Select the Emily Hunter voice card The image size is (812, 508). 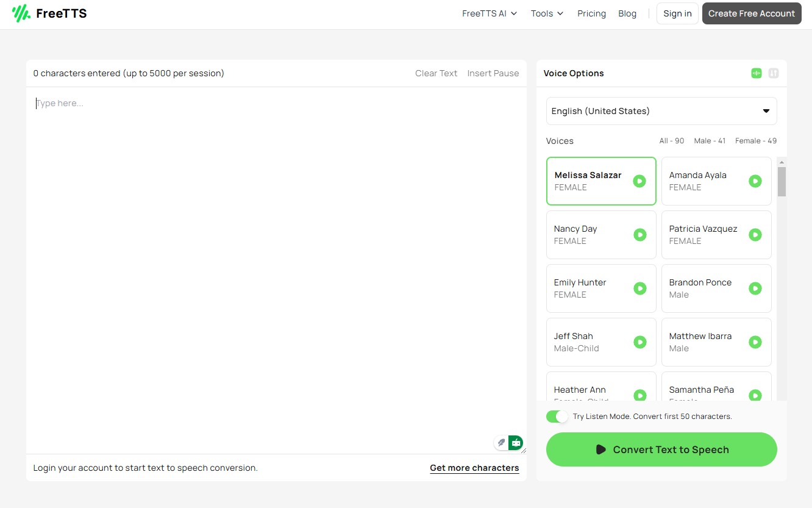point(601,288)
